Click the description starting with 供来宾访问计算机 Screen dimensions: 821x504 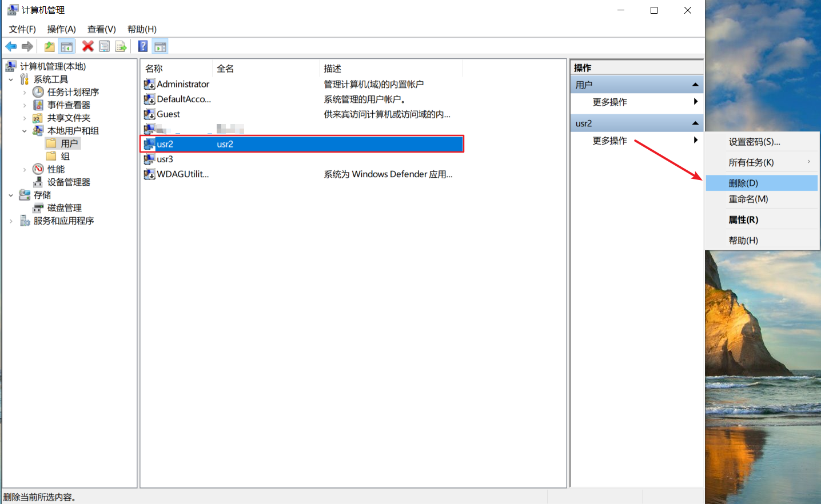387,114
